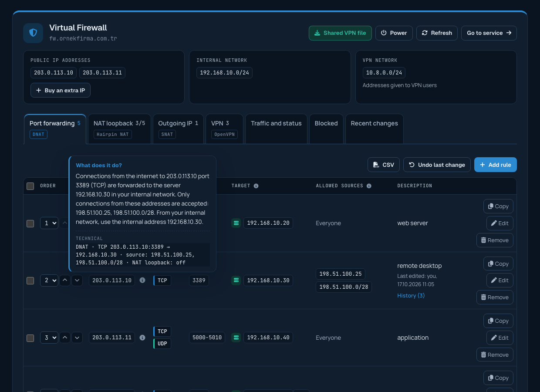This screenshot has width=540, height=392.
Task: Select all rules with header checkbox
Action: point(30,186)
